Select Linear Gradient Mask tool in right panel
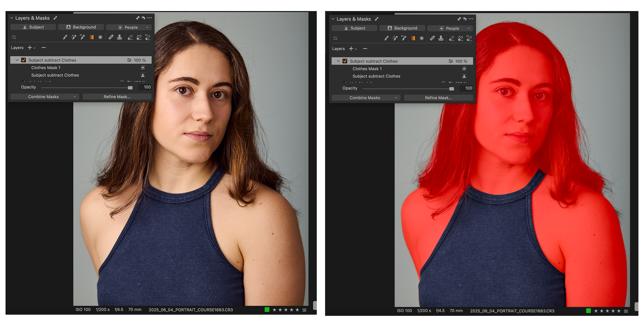 (413, 38)
